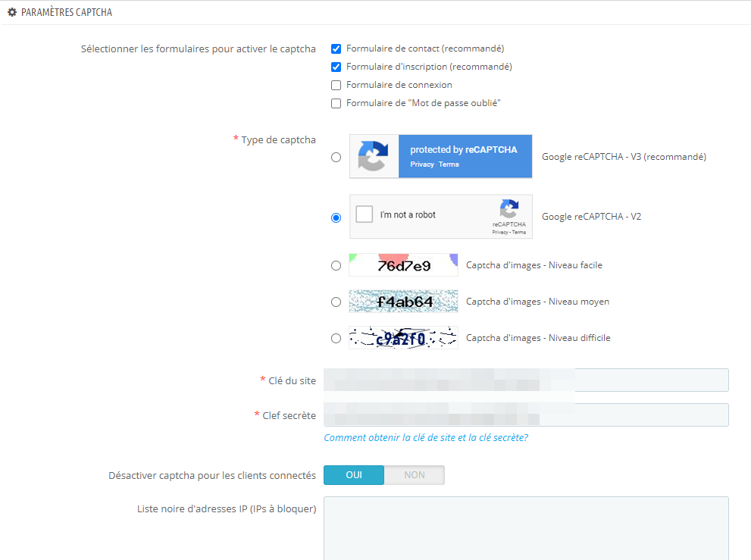Choose image captcha Niveau difficile radio
The image size is (751, 560).
pos(336,338)
